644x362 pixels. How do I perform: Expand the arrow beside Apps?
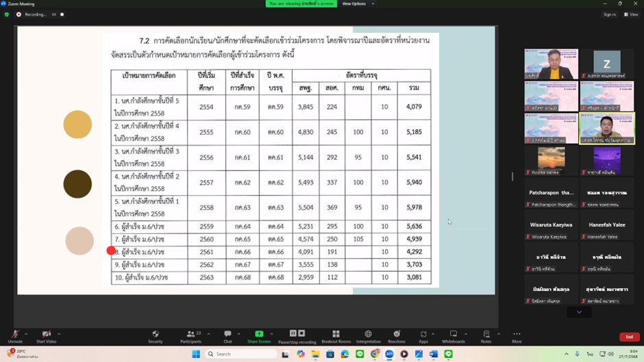point(433,334)
